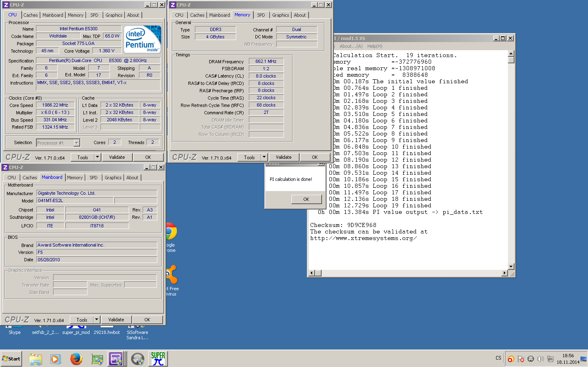Viewport: 588px width, 367px height.
Task: Open the volume speaker tray icon
Action: 540,359
